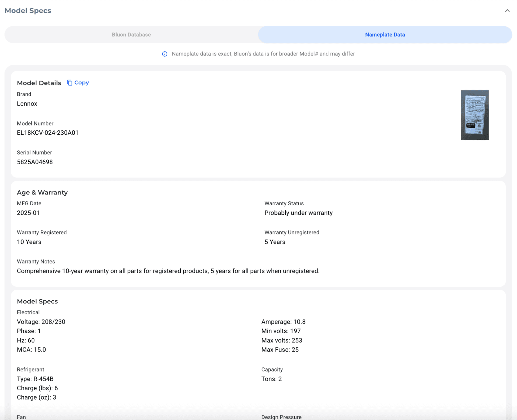Click the MFG Date value 2025-01
Screen dimensions: 517x420
(x=28, y=213)
